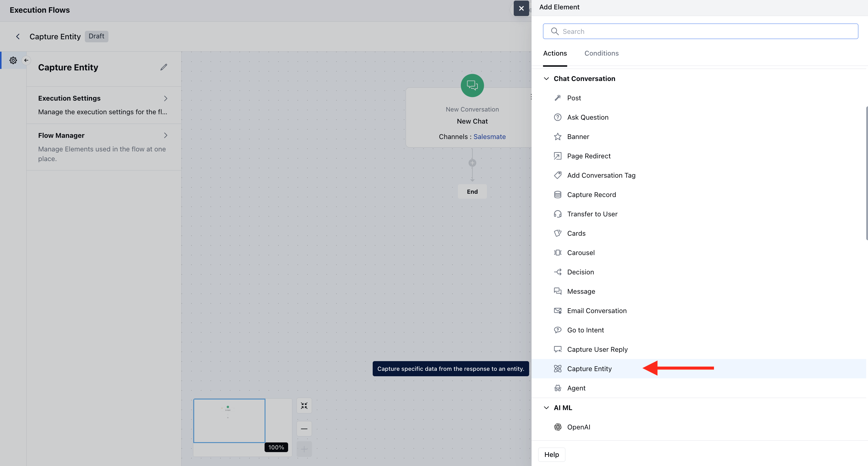The image size is (868, 466).
Task: Click the Go to Intent icon
Action: pos(558,330)
